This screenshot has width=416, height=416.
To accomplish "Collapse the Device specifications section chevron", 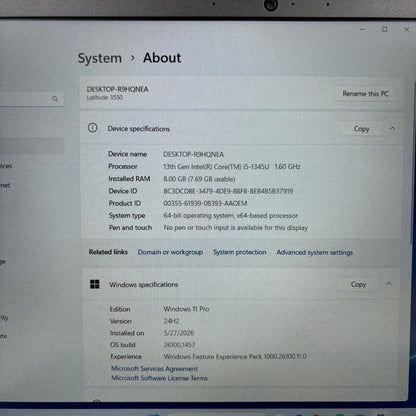I will coord(392,128).
